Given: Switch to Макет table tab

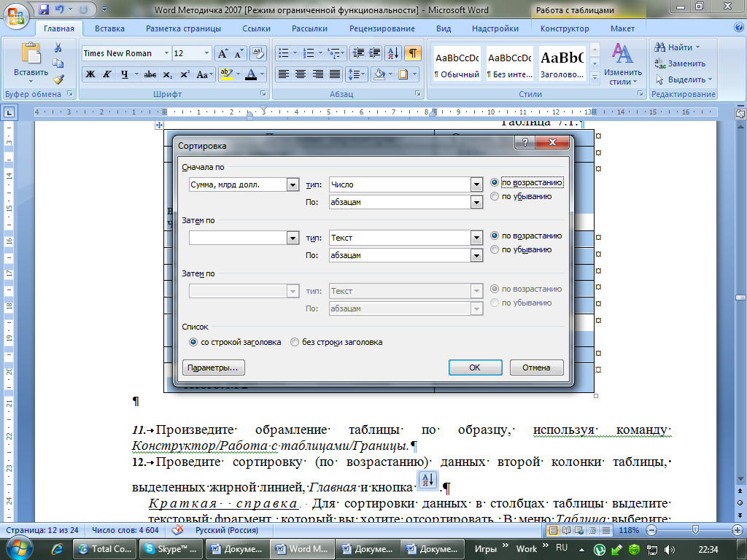Looking at the screenshot, I should coord(622,28).
